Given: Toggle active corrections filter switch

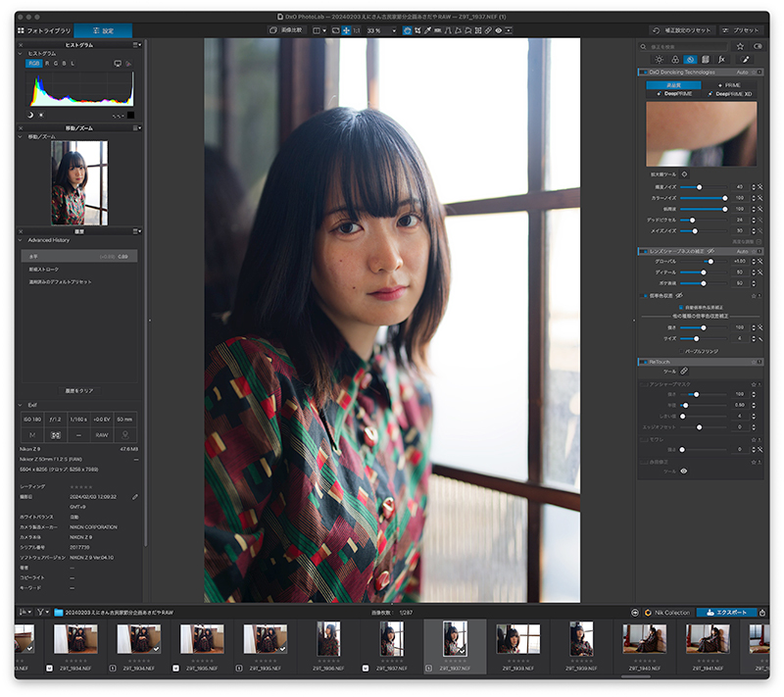Looking at the screenshot, I should click(758, 46).
